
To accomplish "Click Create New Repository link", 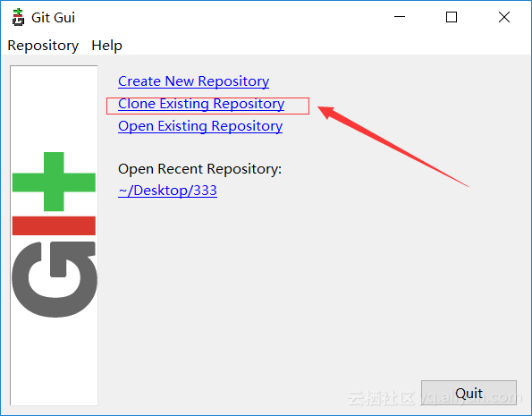I will click(193, 81).
